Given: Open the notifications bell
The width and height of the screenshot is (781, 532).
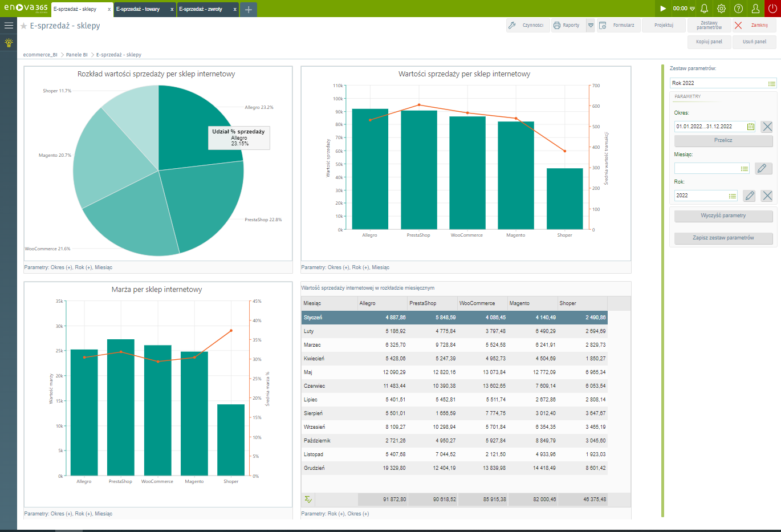Looking at the screenshot, I should (704, 9).
